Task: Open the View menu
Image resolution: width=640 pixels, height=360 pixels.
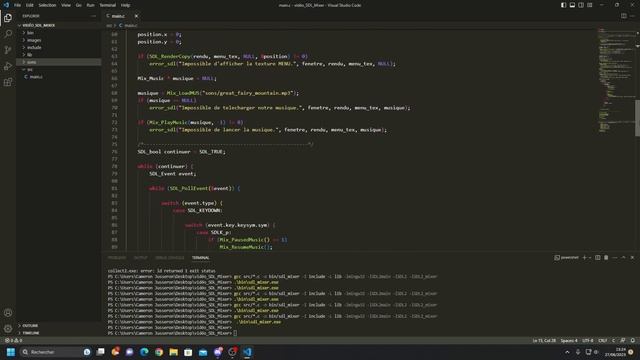Action: [x=66, y=5]
